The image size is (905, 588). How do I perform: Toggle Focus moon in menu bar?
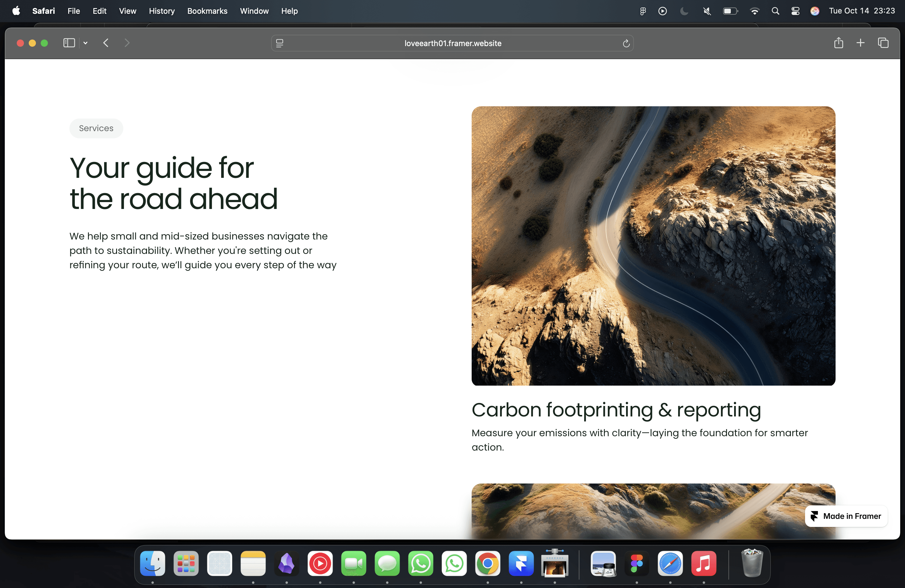click(684, 11)
